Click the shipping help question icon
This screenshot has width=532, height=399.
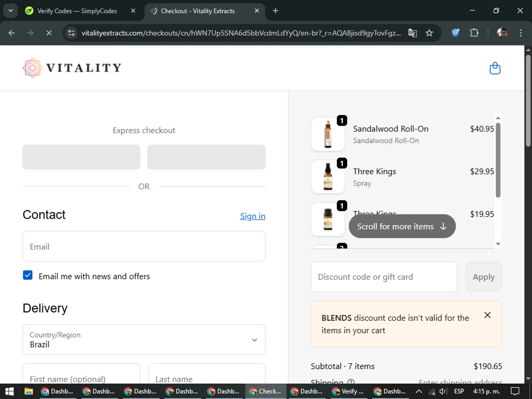[x=351, y=382]
